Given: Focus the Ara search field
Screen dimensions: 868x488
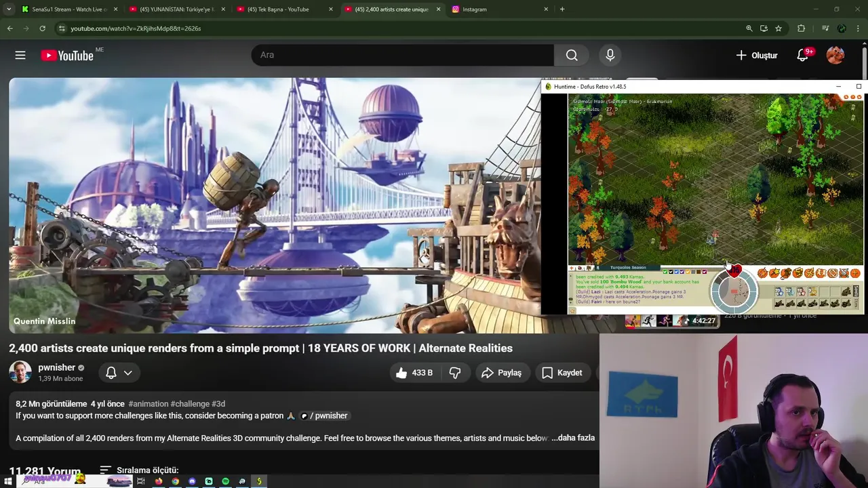Looking at the screenshot, I should pos(403,55).
